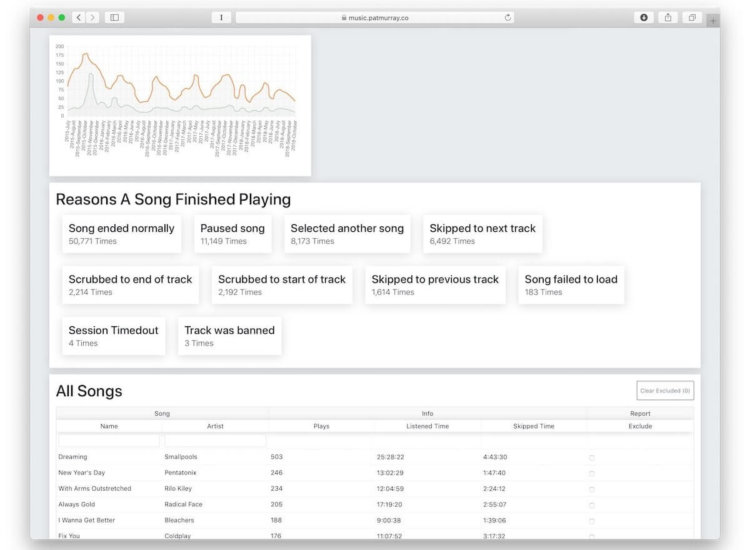Click the Clear Excluded button
The width and height of the screenshot is (750, 550).
665,391
